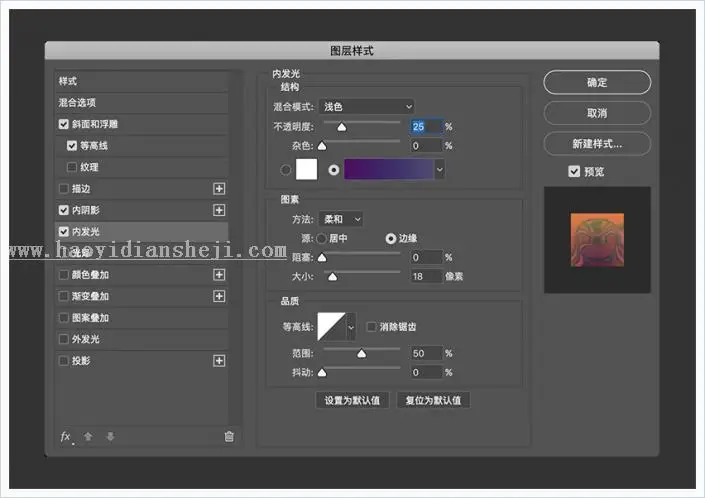
Task: Click the 大小 size slider handle
Action: 332,276
